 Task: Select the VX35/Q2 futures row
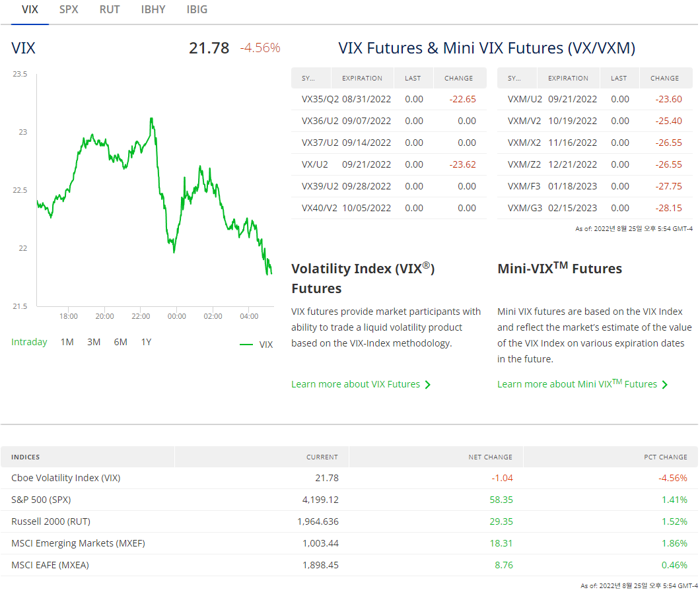click(x=389, y=99)
